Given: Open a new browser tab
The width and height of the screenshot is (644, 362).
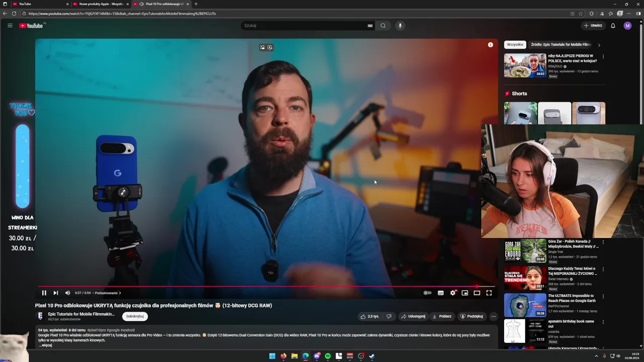Looking at the screenshot, I should pyautogui.click(x=196, y=4).
